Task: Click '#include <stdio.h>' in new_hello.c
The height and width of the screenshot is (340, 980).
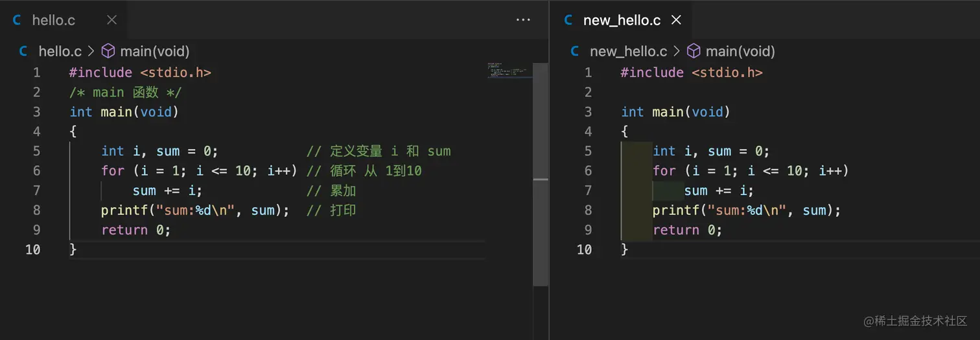Action: tap(692, 73)
